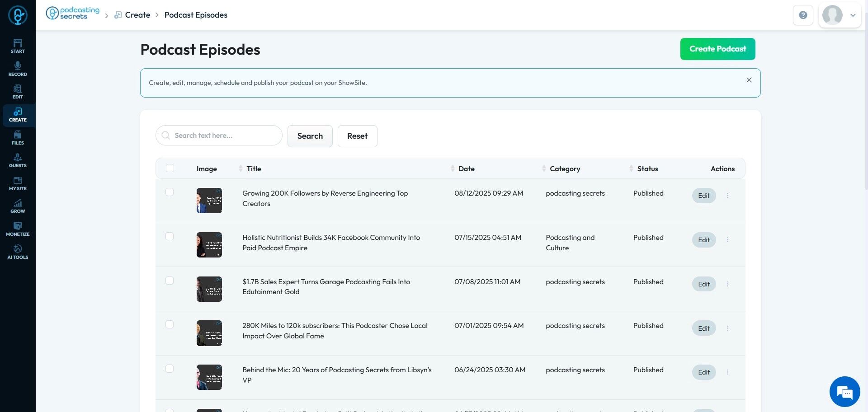Open thumbnail of Behind the Mic episode
Viewport: 868px width, 412px height.
pos(209,377)
